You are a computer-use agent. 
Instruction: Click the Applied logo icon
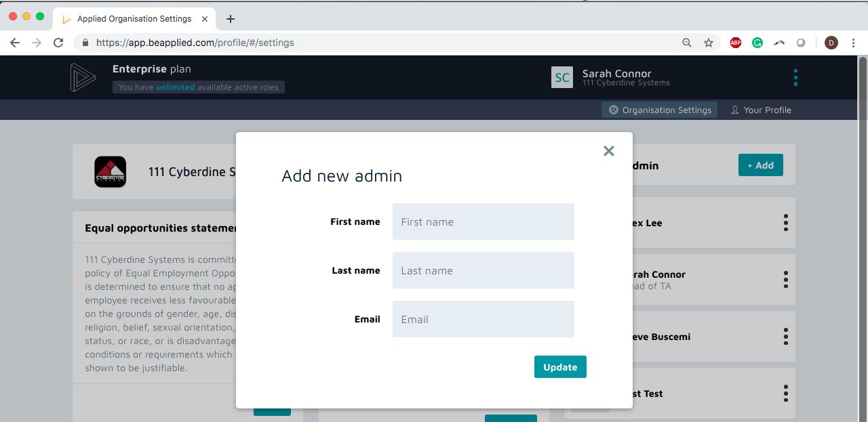tap(83, 77)
